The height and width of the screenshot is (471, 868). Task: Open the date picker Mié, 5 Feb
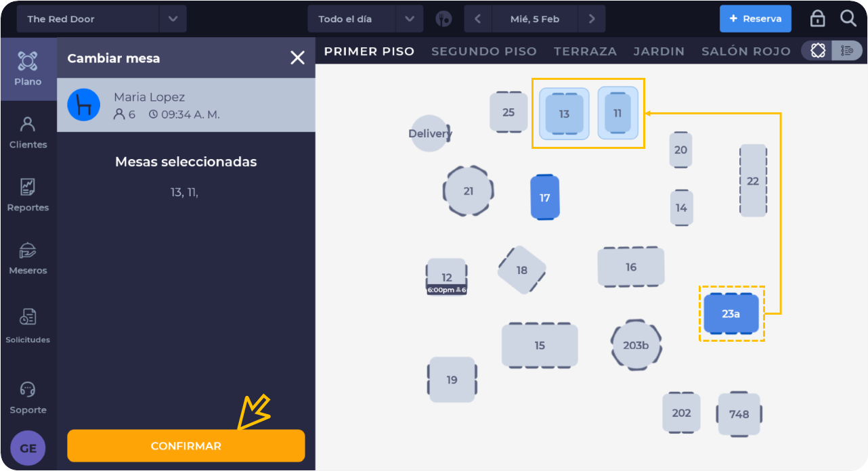coord(535,19)
